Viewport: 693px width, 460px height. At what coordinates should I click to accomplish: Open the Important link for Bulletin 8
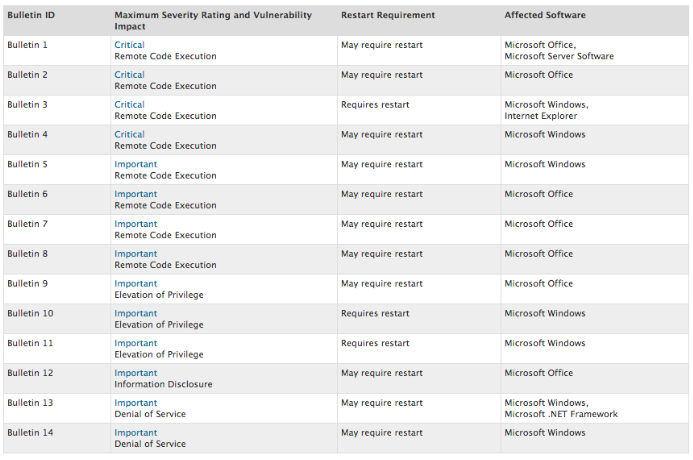click(x=136, y=254)
